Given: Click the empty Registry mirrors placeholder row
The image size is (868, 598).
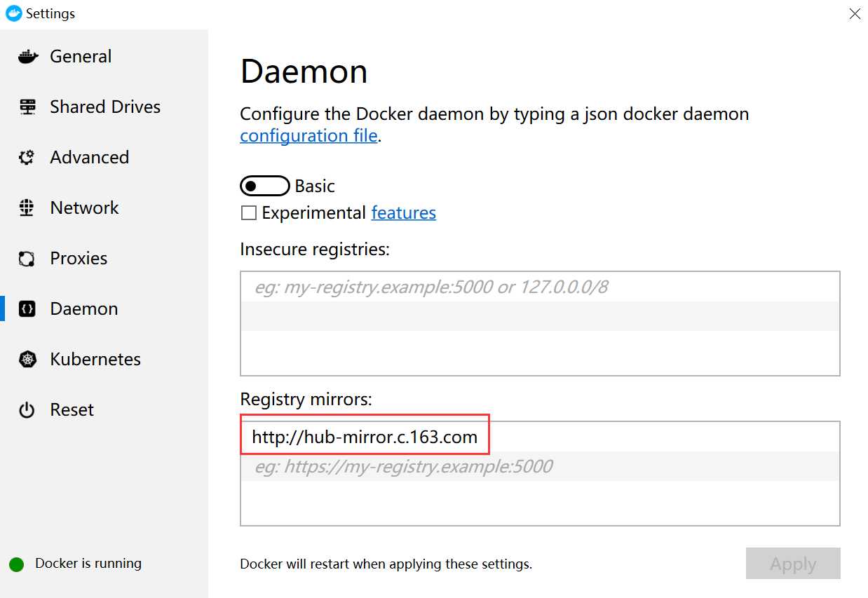Looking at the screenshot, I should [540, 467].
